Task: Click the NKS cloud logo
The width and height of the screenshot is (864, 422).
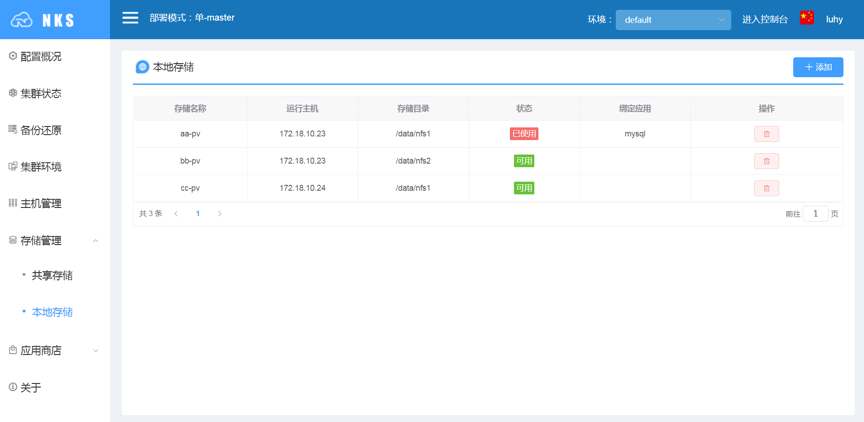Action: click(42, 20)
